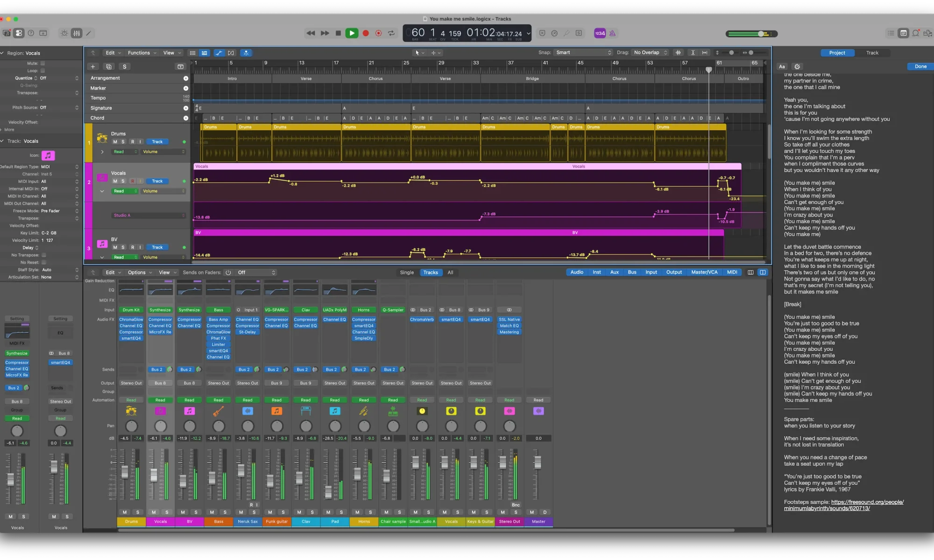
Task: Check the No Reset checkbox
Action: [44, 262]
